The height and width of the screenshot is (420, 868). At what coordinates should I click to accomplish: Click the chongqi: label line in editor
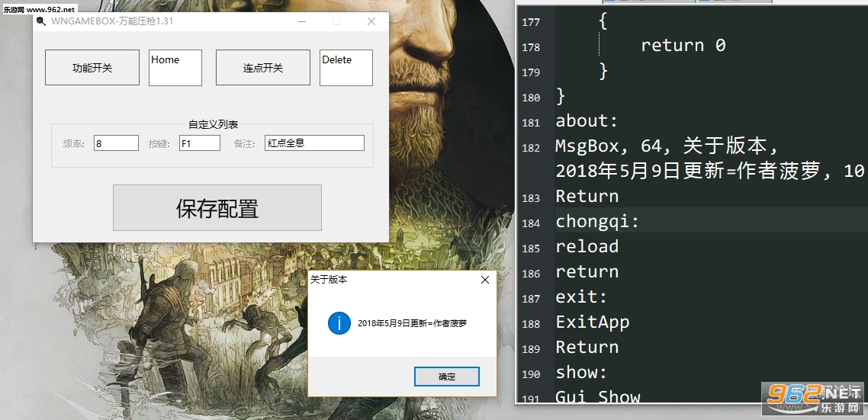click(x=598, y=221)
